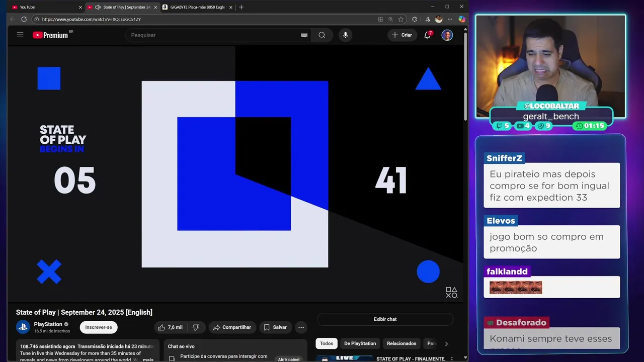Image resolution: width=644 pixels, height=362 pixels.
Task: Open browser profile picture
Action: (439, 19)
